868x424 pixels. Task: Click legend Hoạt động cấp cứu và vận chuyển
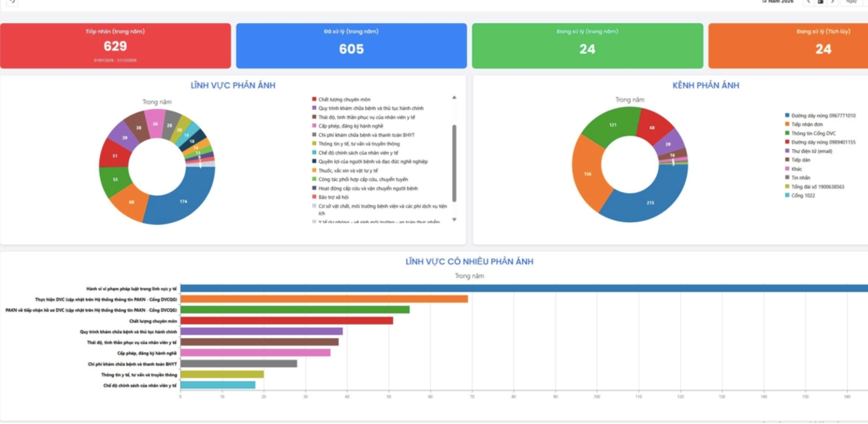point(364,188)
